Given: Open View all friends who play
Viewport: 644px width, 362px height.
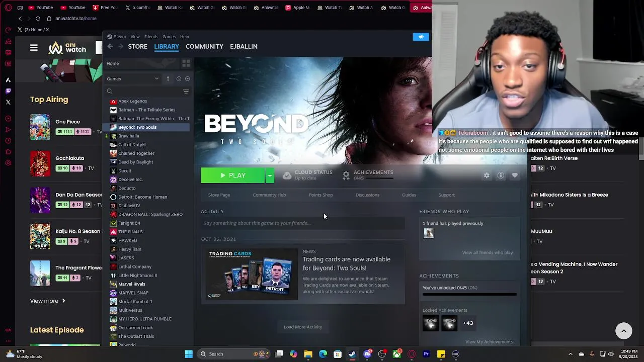Looking at the screenshot, I should point(487,252).
